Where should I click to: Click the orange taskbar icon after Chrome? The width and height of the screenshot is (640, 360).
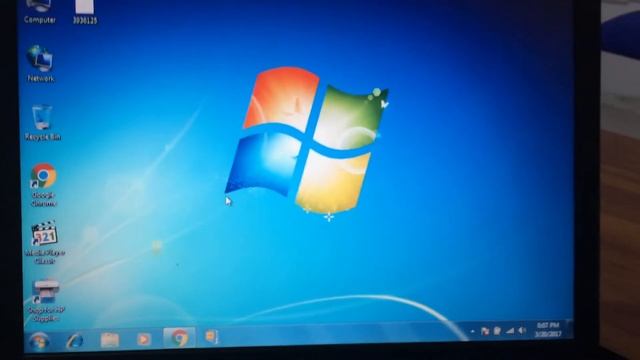point(211,337)
